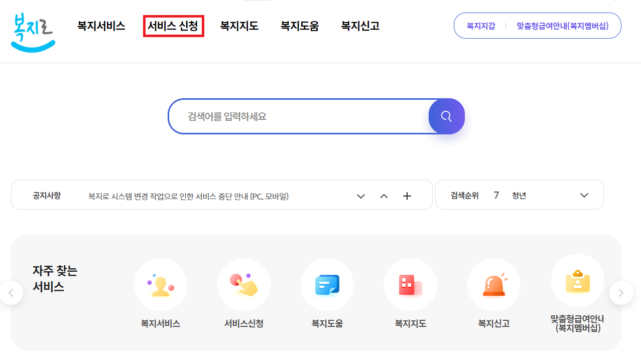This screenshot has width=641, height=364.
Task: Click the plus button next to the notice
Action: click(x=407, y=196)
